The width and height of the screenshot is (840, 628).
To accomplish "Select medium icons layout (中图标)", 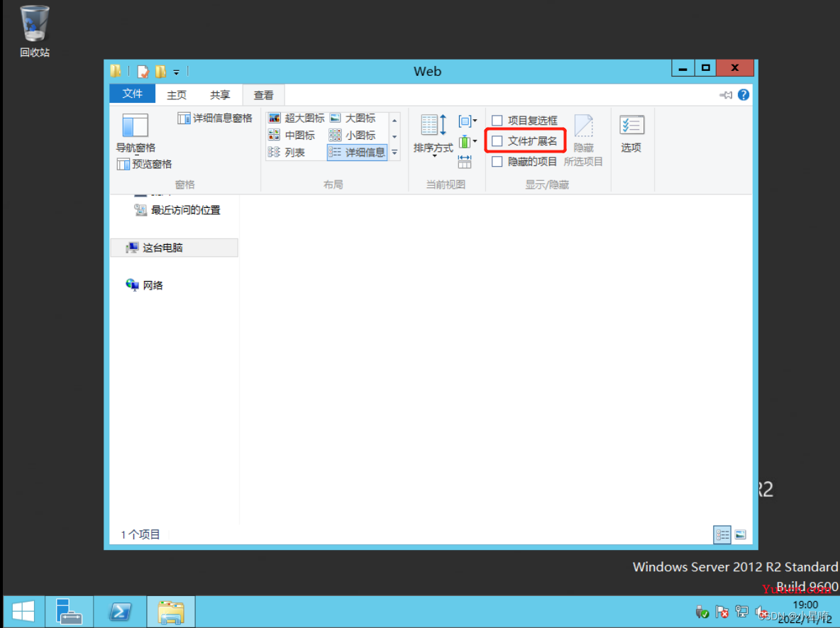I will click(x=292, y=135).
